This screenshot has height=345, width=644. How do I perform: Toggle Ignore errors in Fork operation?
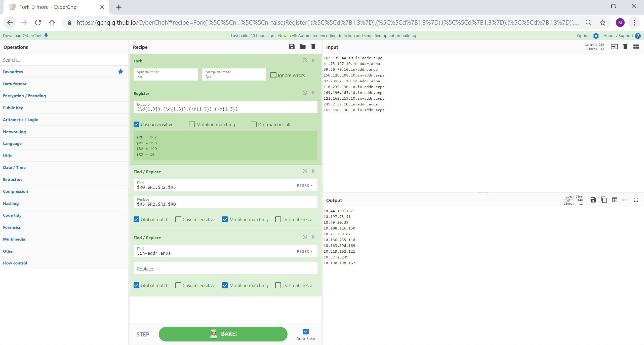tap(273, 75)
